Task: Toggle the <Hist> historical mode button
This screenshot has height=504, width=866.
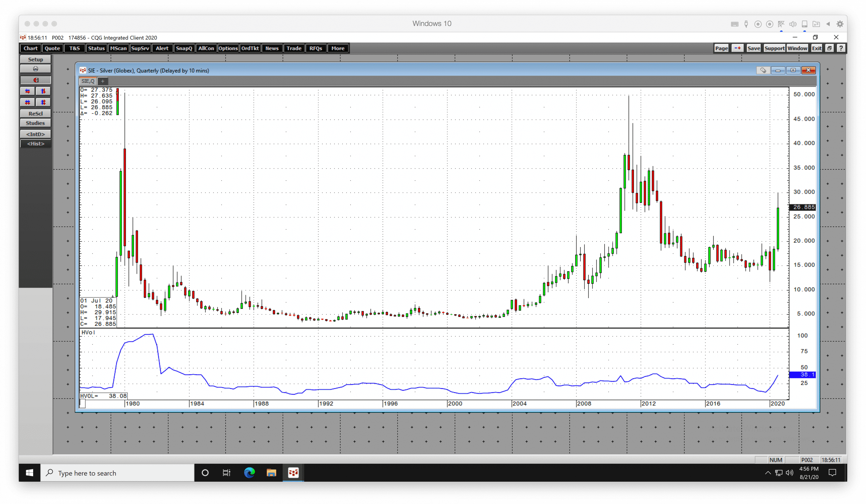Action: 36,144
